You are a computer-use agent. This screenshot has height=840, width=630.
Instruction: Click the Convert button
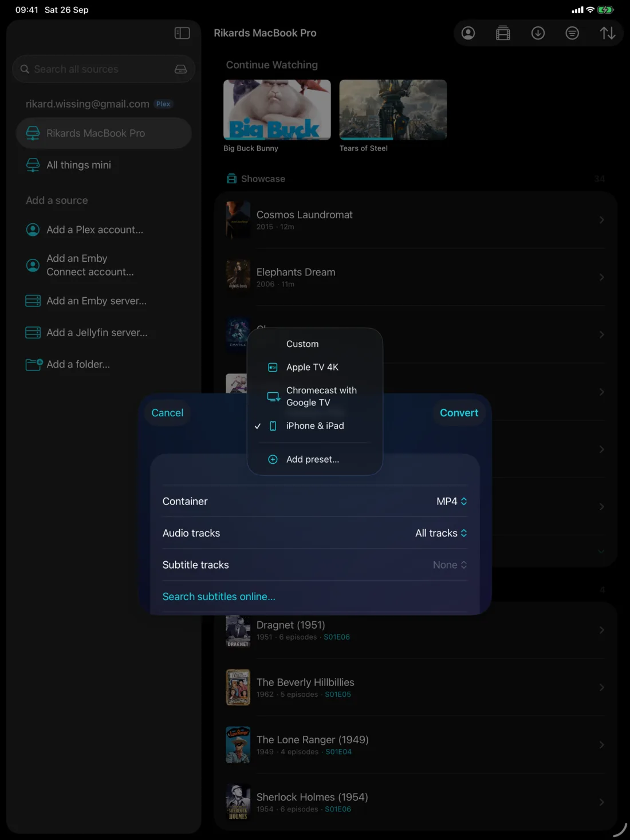click(459, 413)
